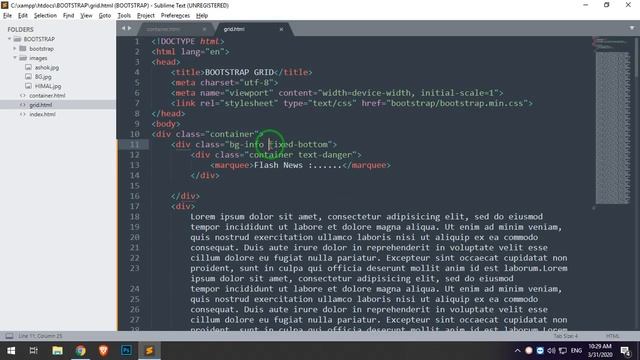Open the Goto menu
This screenshot has width=640, height=360.
tap(104, 16)
